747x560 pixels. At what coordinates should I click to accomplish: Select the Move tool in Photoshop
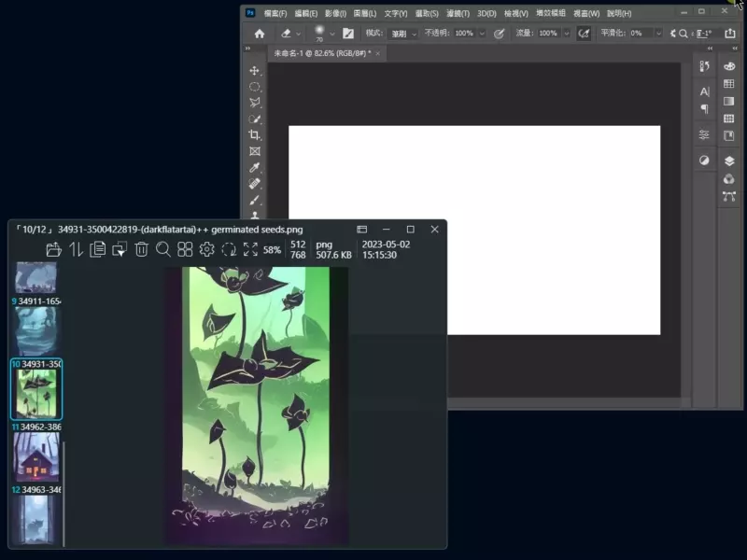254,71
